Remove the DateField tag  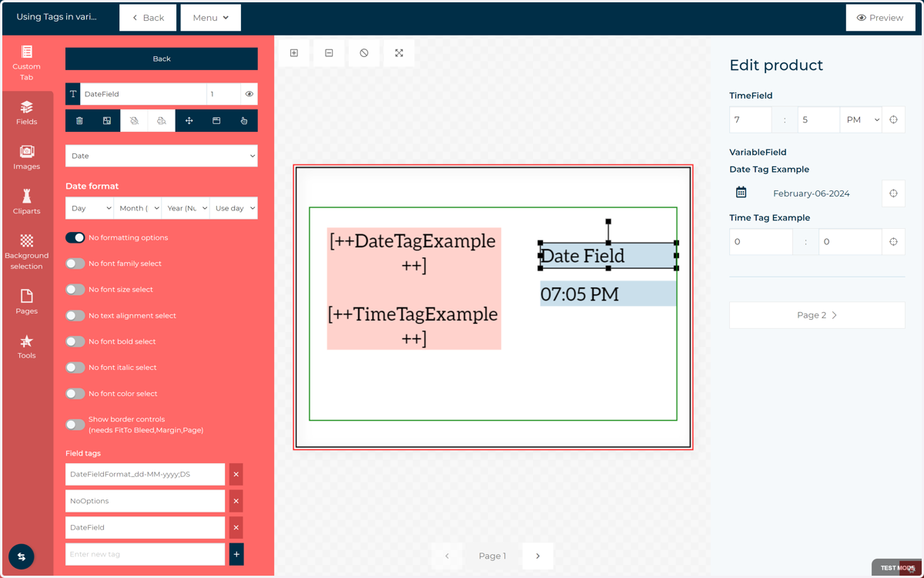pyautogui.click(x=236, y=528)
